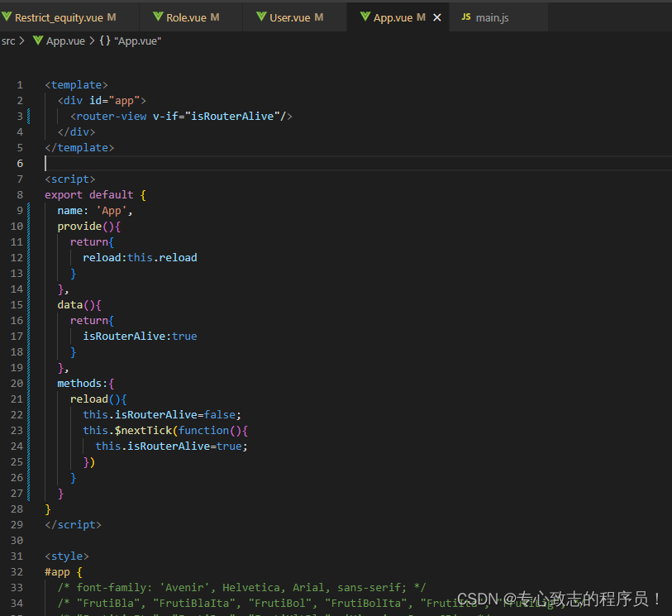Select the User.vue tab
Image resolution: width=672 pixels, height=616 pixels.
click(x=294, y=17)
